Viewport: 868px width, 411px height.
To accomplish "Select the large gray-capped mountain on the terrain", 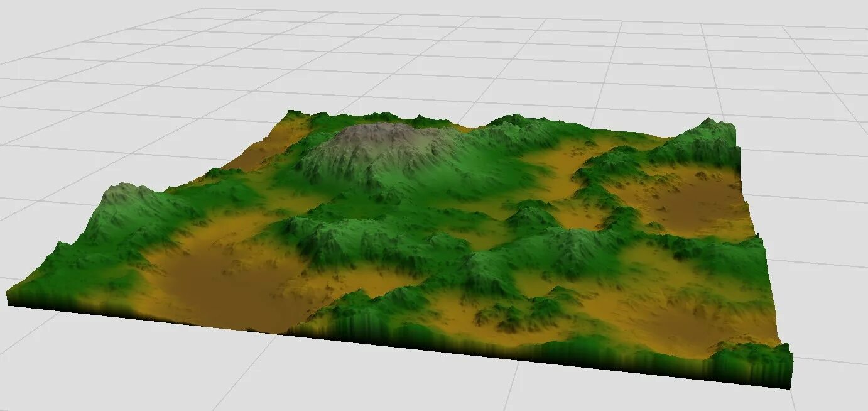I will coord(384,151).
